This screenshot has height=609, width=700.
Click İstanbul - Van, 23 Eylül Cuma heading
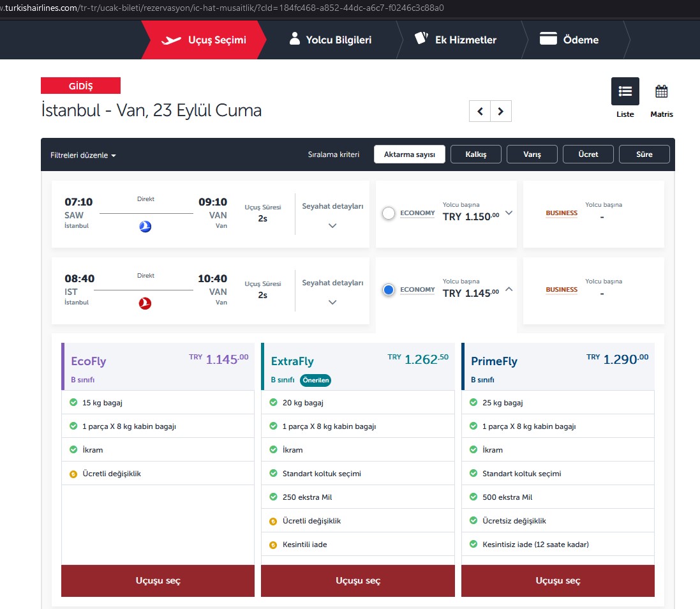coord(151,110)
